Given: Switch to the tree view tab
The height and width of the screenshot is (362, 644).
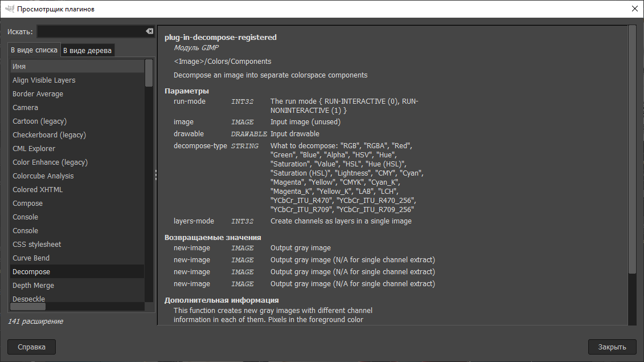Looking at the screenshot, I should click(x=88, y=50).
